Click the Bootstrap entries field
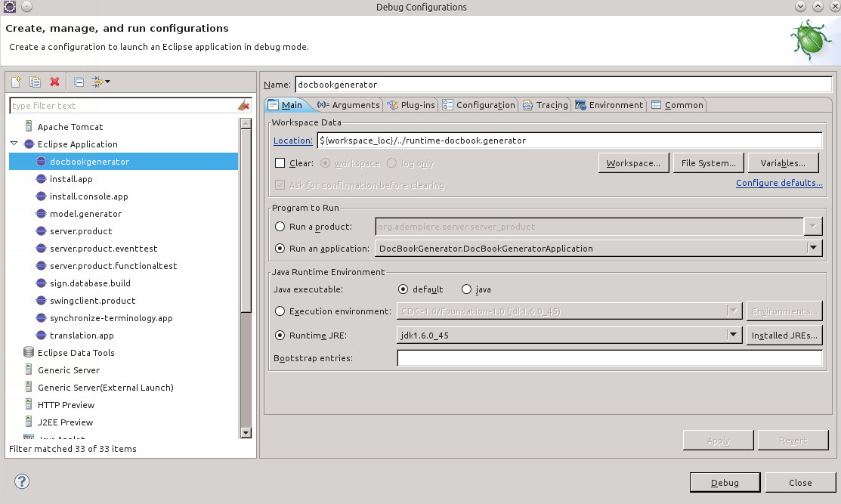The width and height of the screenshot is (841, 504). pos(609,357)
